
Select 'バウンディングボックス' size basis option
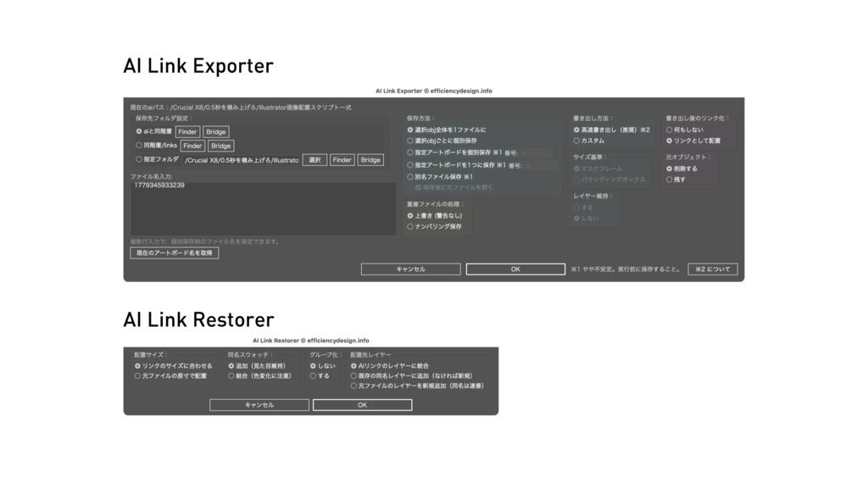pos(576,180)
